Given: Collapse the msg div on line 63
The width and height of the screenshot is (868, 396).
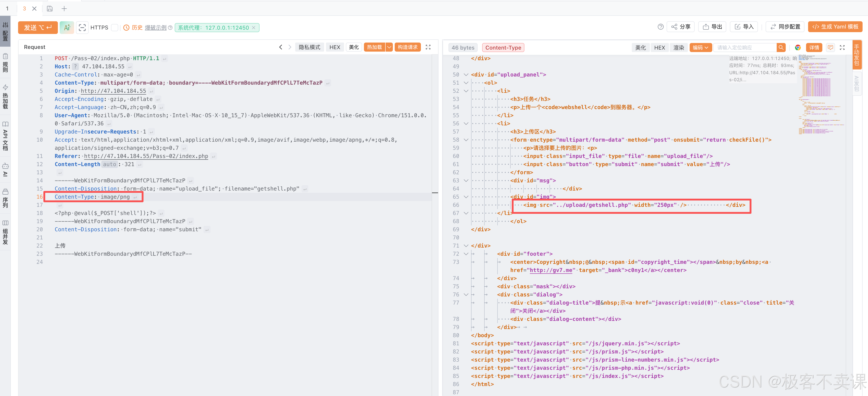Looking at the screenshot, I should [466, 180].
